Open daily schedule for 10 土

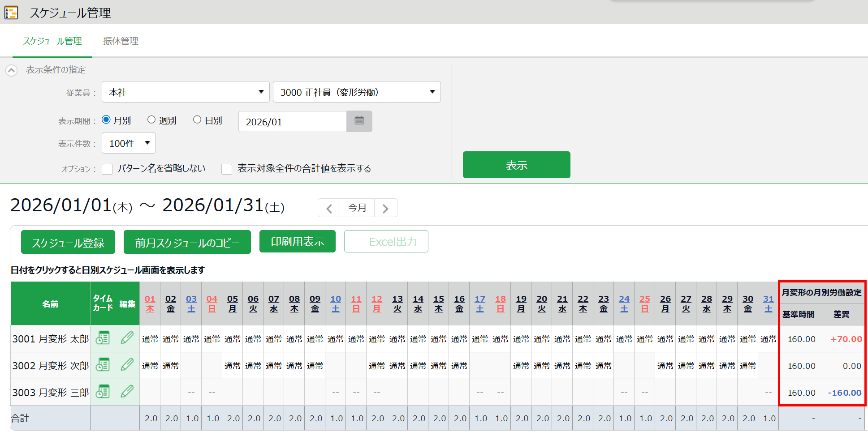(x=336, y=303)
